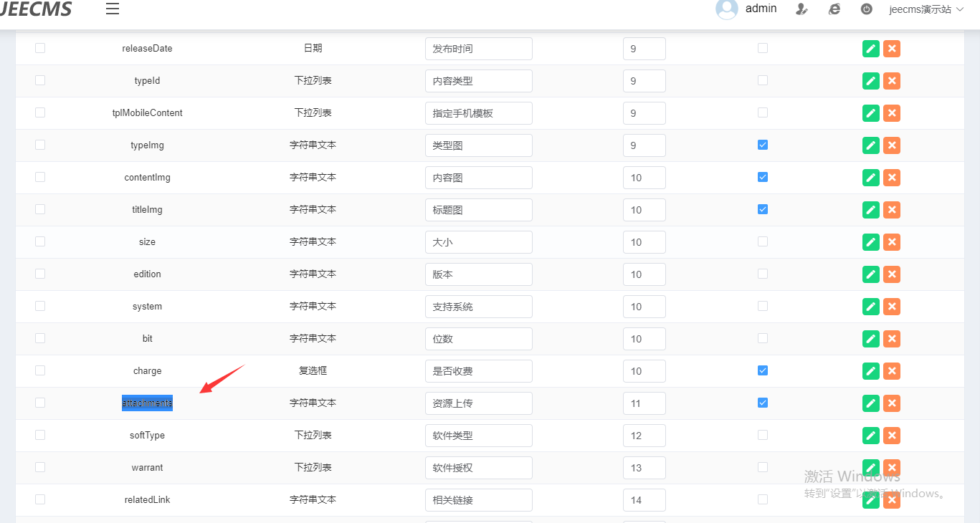Edit the attachments field row
This screenshot has width=980, height=523.
click(x=871, y=403)
